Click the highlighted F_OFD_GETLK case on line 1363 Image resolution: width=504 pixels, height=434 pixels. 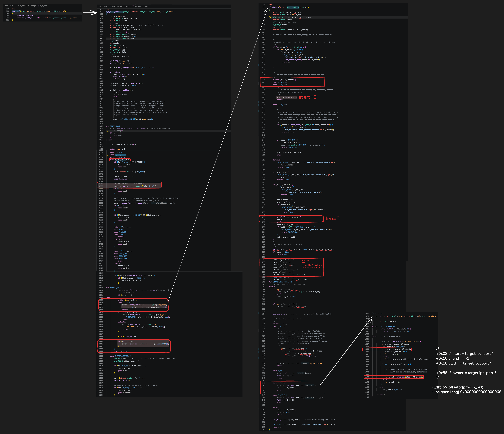120,155
